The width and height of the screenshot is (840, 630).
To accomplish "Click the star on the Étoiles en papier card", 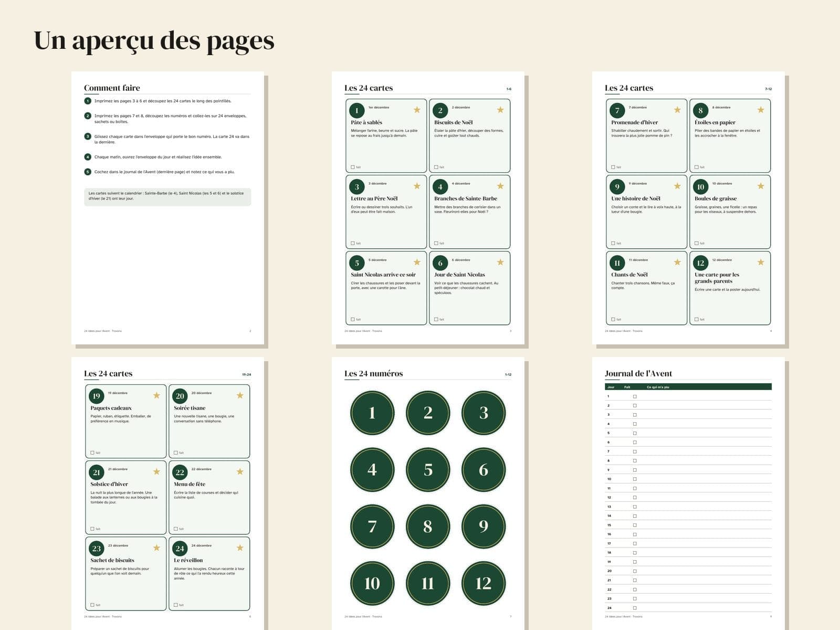I will pyautogui.click(x=761, y=110).
